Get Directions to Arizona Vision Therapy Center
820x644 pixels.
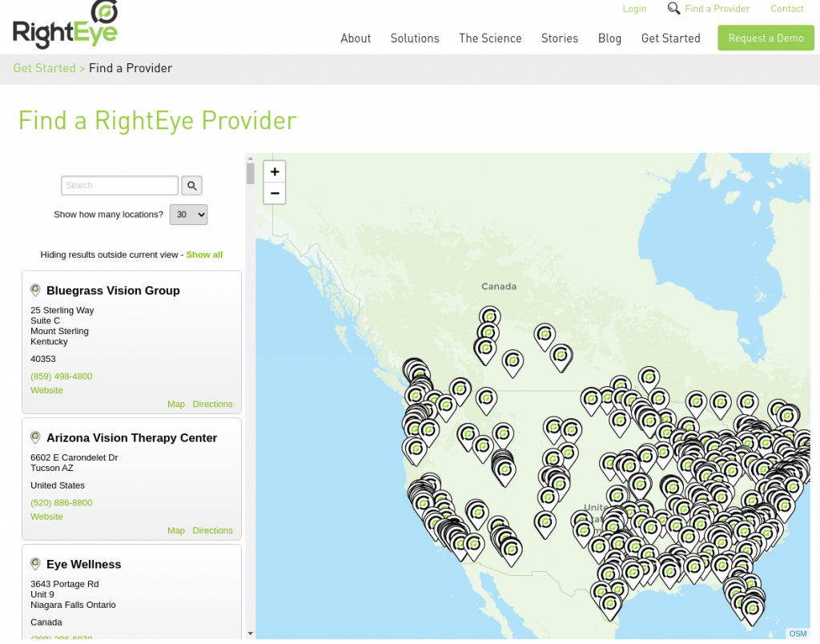point(212,530)
